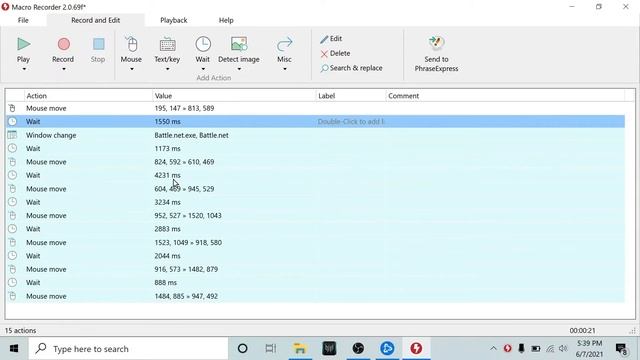Click the clock icon of Wait 1550 ms row

coord(12,122)
